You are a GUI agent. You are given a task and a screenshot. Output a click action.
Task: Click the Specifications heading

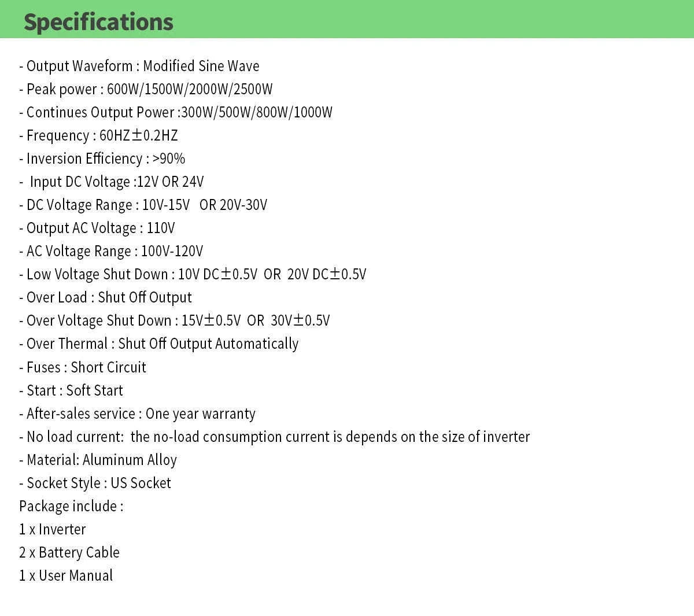[98, 21]
